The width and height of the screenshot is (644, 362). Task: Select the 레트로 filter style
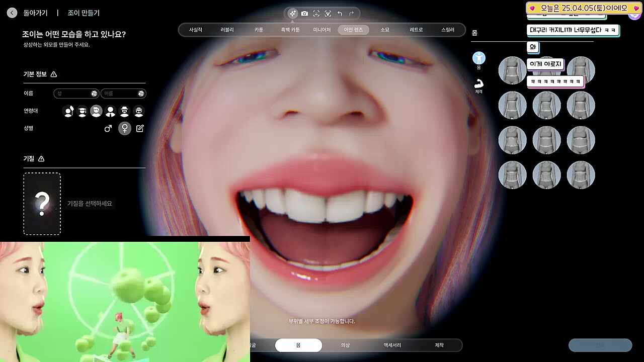tap(416, 30)
